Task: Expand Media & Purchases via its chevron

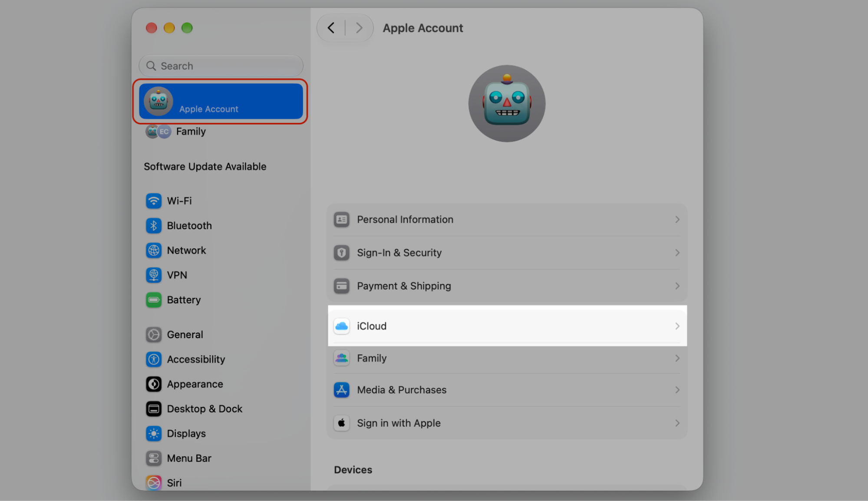Action: [677, 390]
